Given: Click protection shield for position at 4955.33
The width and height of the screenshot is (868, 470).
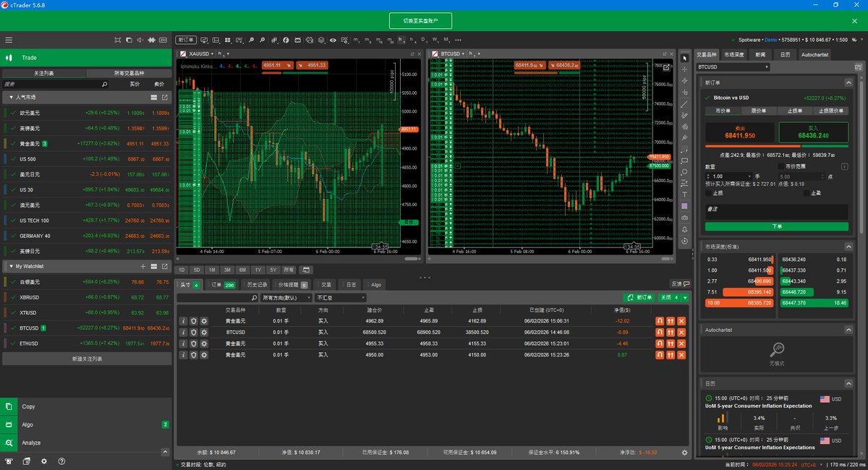Looking at the screenshot, I should click(x=194, y=344).
